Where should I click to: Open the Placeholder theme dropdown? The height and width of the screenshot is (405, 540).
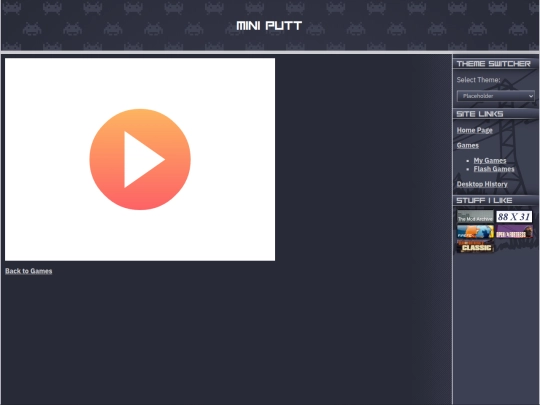tap(496, 96)
